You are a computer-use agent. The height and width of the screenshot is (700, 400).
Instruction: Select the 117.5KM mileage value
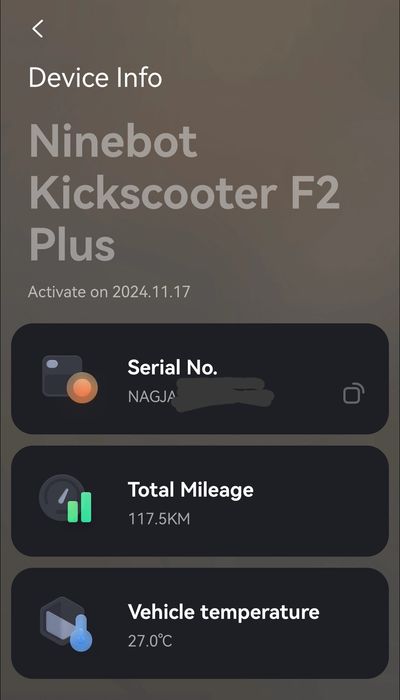pos(159,519)
